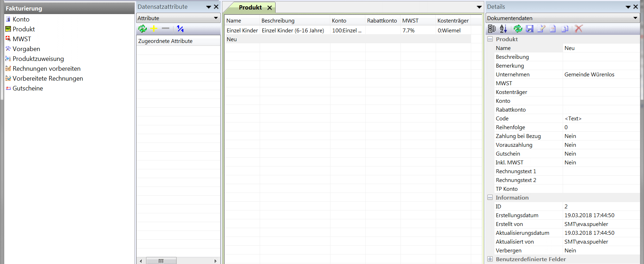This screenshot has height=264, width=644.
Task: Expand the Benutzerdefinierte Felder group
Action: (490, 259)
